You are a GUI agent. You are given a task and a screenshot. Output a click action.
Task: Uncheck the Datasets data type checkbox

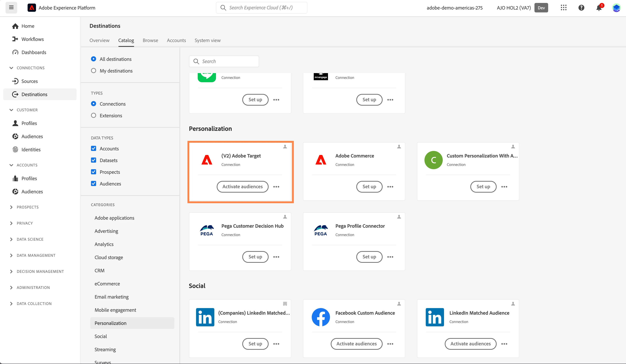(93, 160)
